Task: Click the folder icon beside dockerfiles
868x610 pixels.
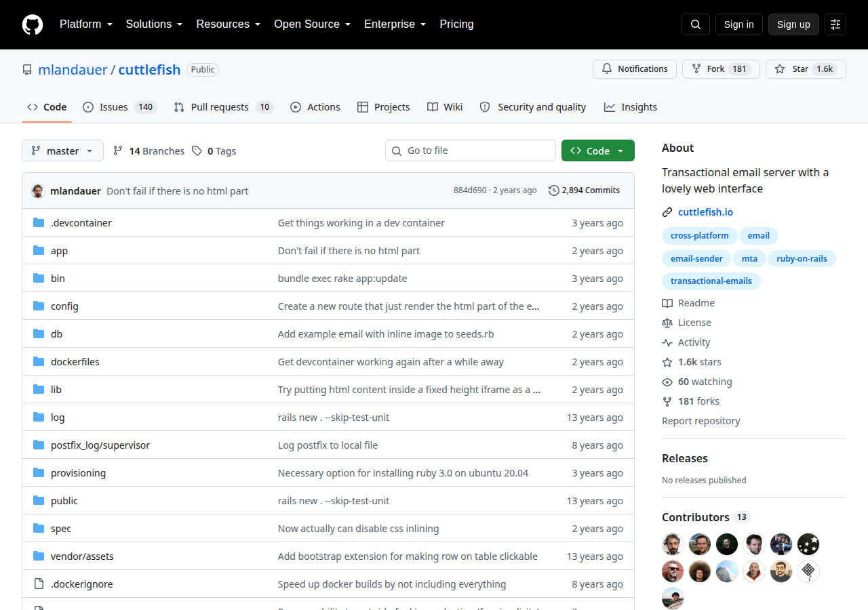Action: (x=39, y=362)
